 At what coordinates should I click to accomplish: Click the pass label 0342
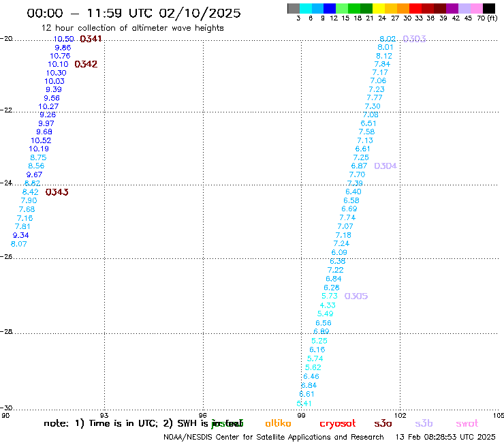click(86, 64)
